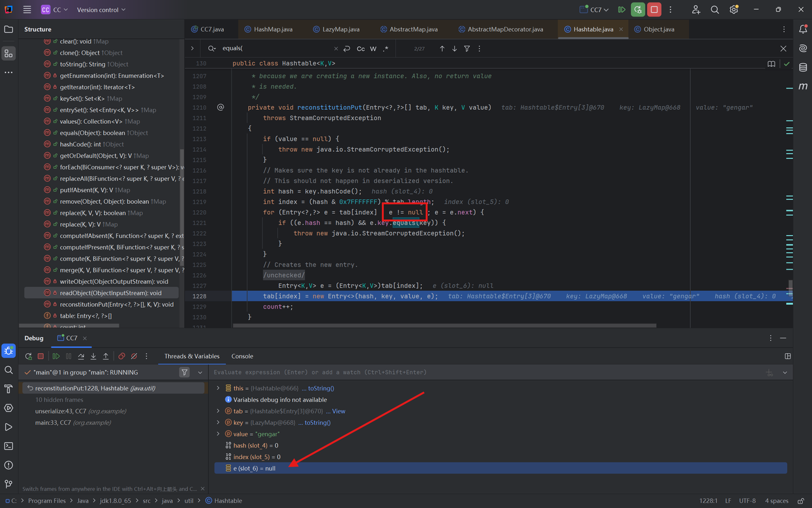Toggle Match Case (Cc) in search bar
The height and width of the screenshot is (508, 812).
360,49
